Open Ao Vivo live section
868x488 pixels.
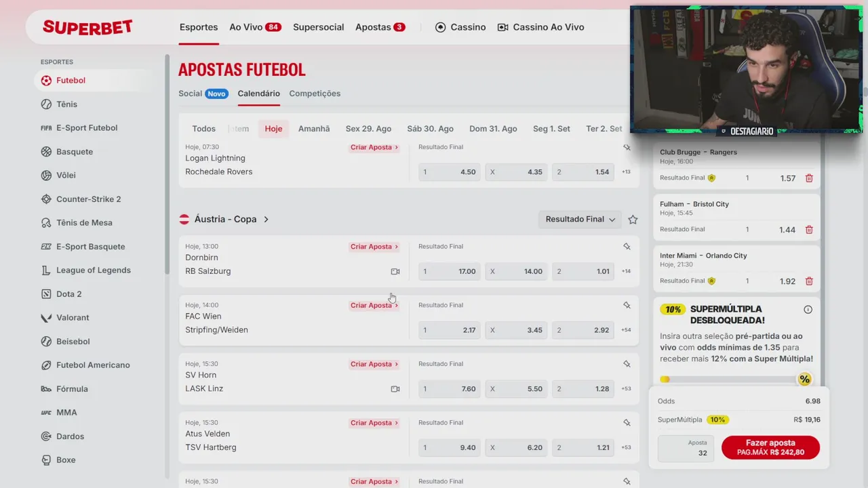tap(255, 27)
